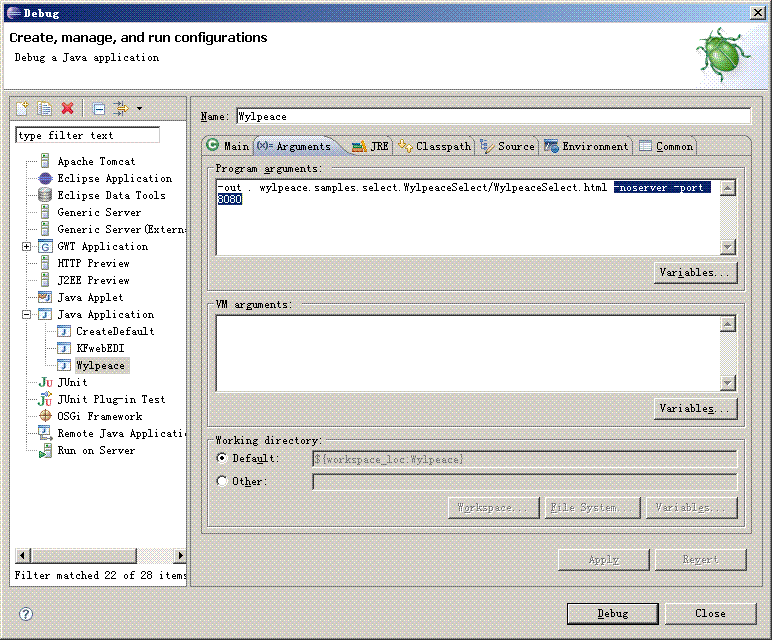Select the Eclipse Data Tools entry text

pyautogui.click(x=111, y=195)
